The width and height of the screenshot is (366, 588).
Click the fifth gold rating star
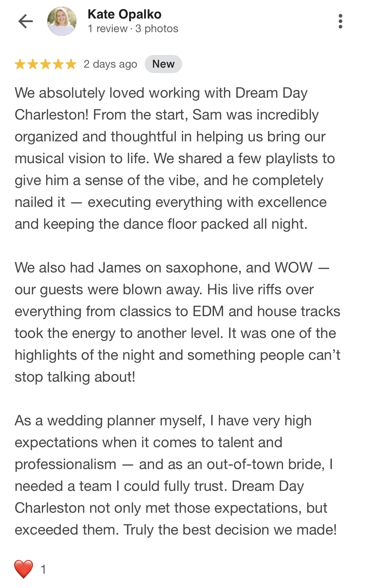tap(71, 64)
